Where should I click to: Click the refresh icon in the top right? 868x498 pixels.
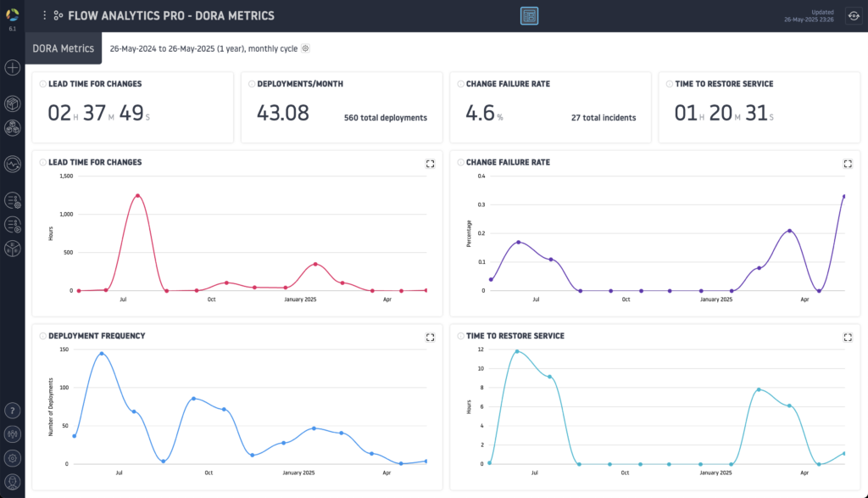(852, 16)
